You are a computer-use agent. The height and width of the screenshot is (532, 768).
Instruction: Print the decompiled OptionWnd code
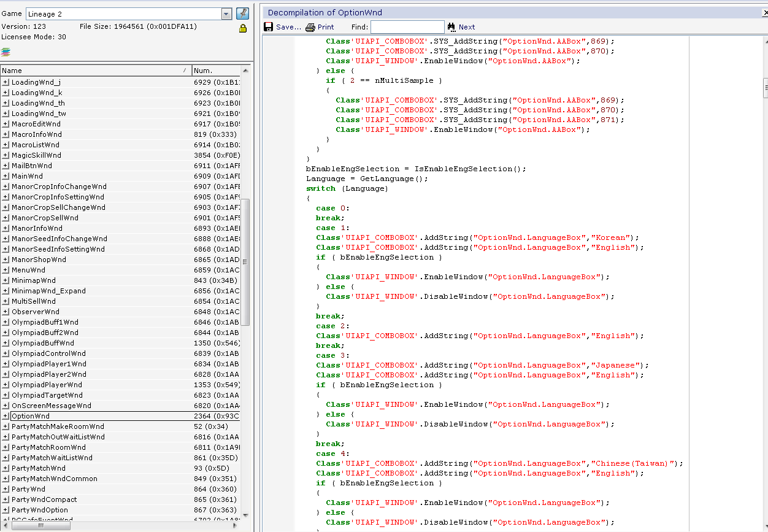coord(320,27)
